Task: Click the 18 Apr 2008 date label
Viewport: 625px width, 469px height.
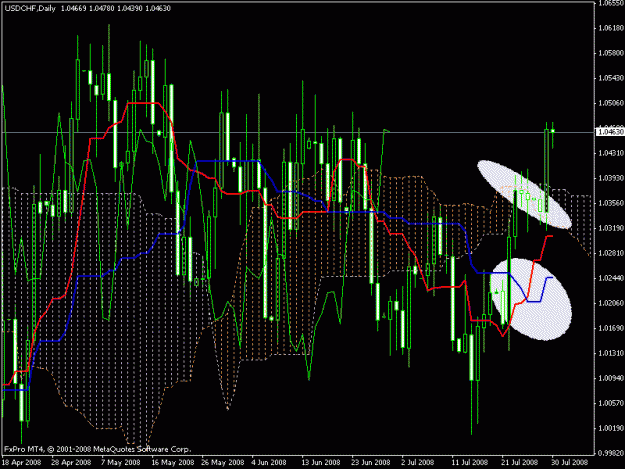Action: [x=21, y=462]
